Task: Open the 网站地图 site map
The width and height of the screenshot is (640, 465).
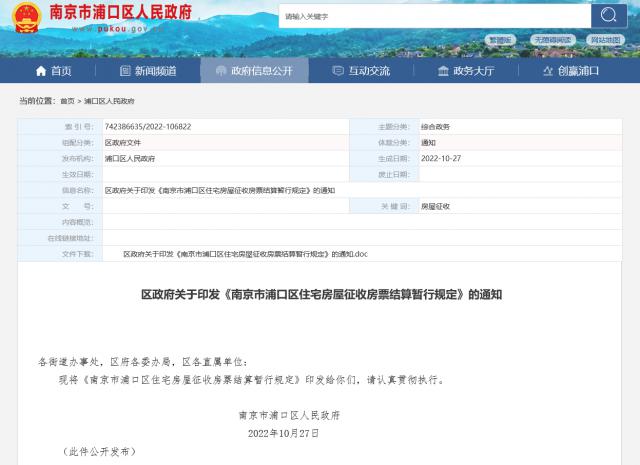Action: (x=605, y=40)
